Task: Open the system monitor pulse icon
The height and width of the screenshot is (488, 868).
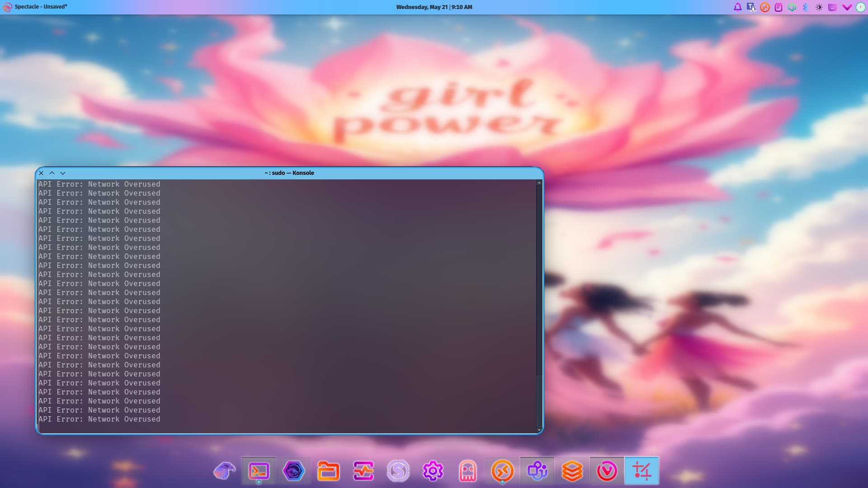Action: (363, 471)
